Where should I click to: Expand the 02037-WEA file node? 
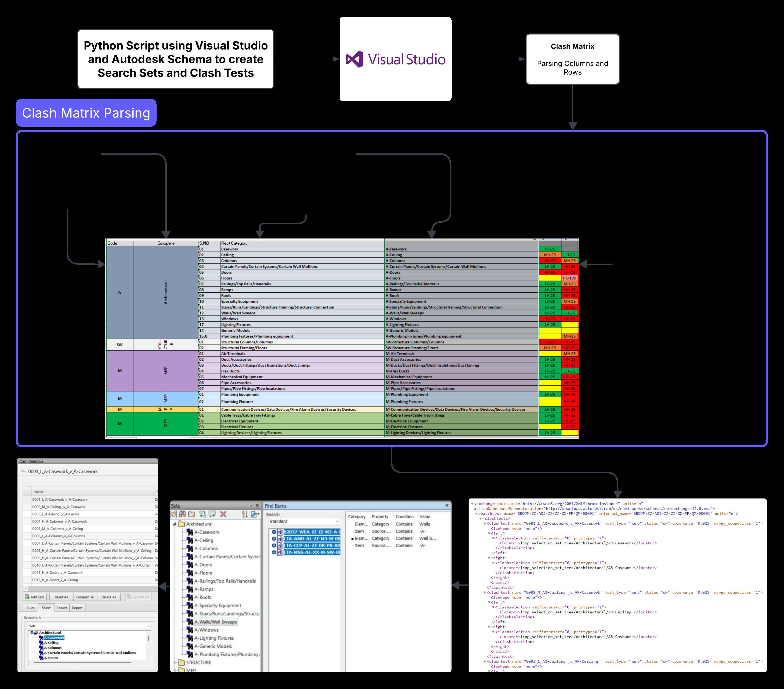pos(274,532)
